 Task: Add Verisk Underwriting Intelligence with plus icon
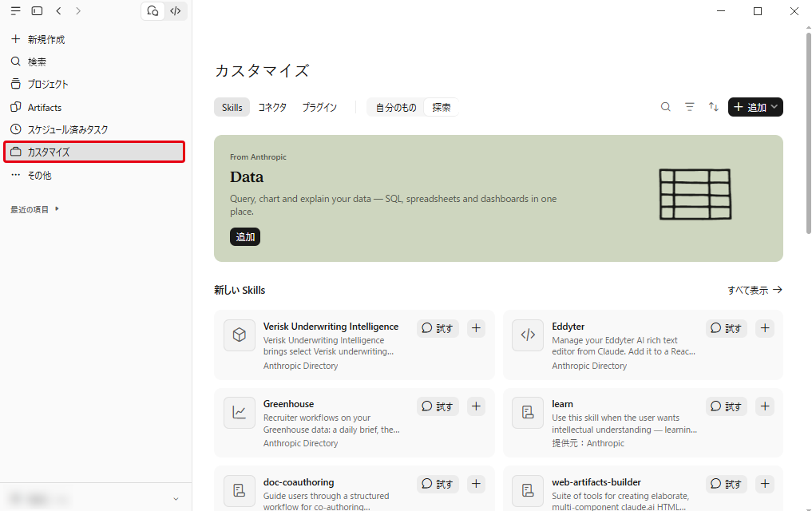point(476,328)
